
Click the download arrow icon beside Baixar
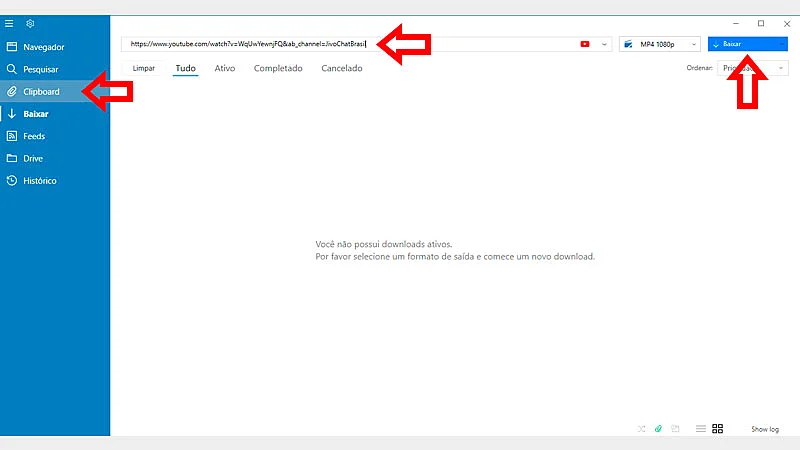[12, 114]
